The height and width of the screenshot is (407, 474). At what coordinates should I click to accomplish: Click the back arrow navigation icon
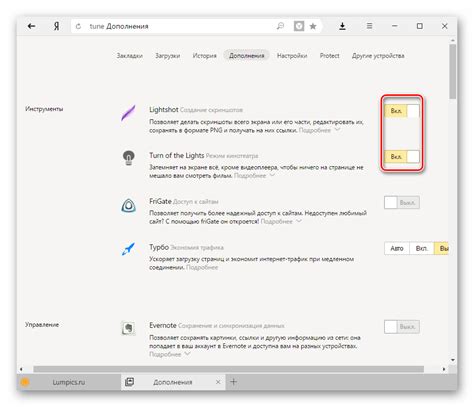(31, 26)
